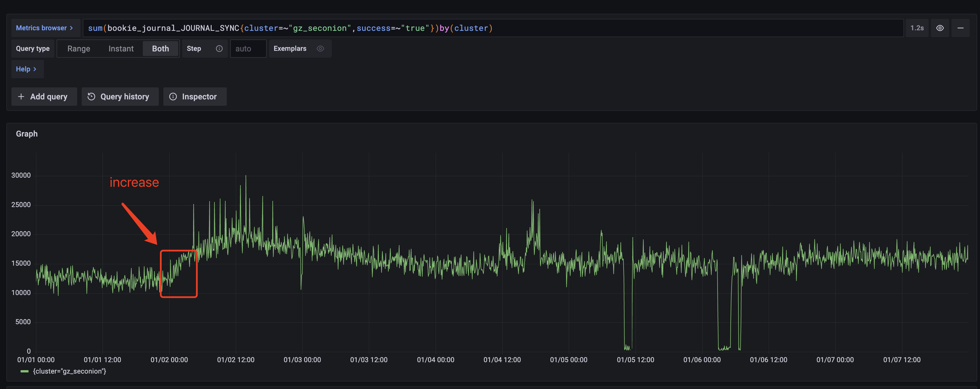
Task: Click the Graph panel title
Action: click(27, 134)
